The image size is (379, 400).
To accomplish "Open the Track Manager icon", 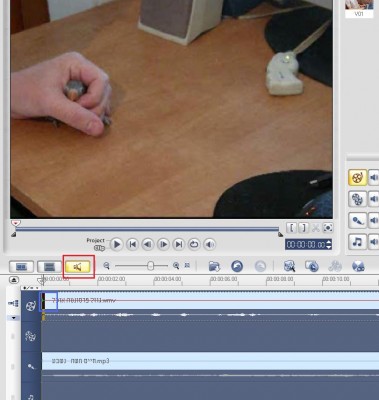I will (x=14, y=303).
